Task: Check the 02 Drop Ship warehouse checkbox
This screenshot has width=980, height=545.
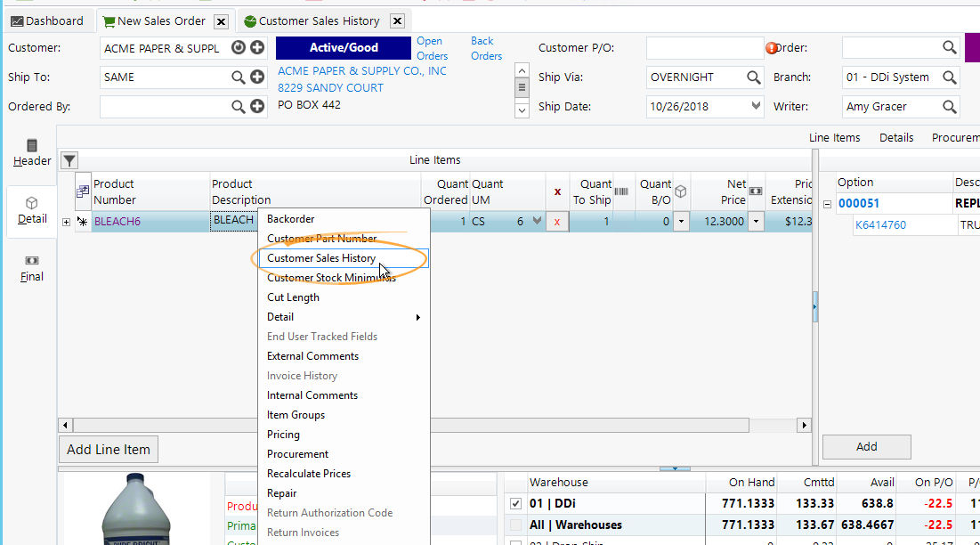Action: (x=514, y=543)
